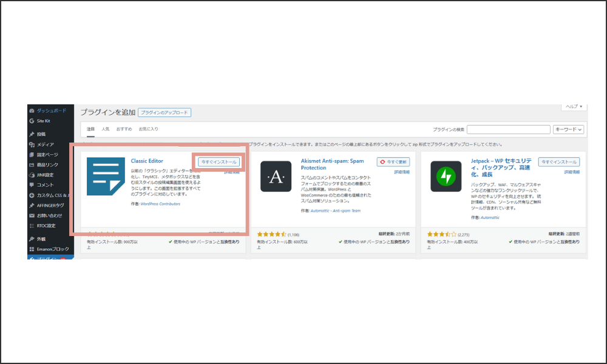
Task: Open the ヘルプ dropdown tab
Action: click(x=574, y=106)
